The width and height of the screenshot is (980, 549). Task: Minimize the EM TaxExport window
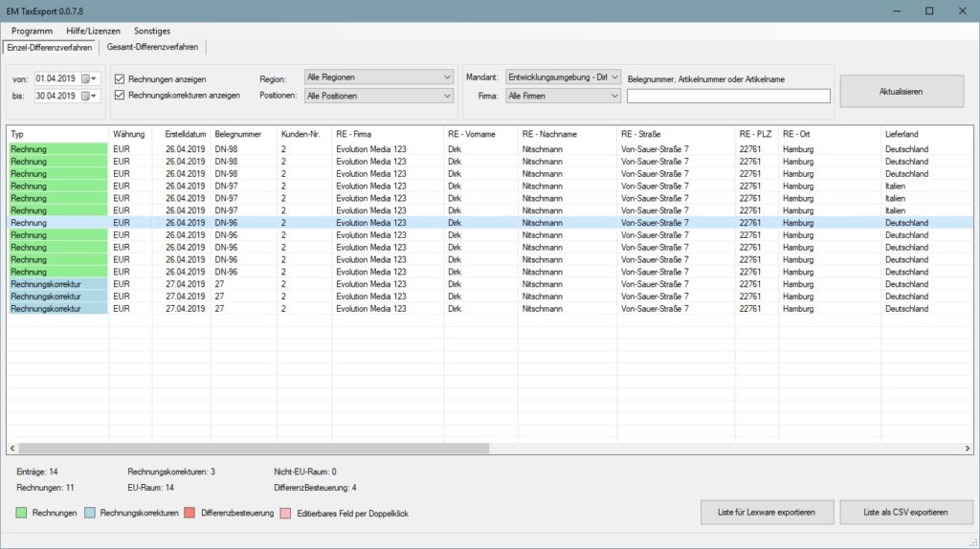897,11
